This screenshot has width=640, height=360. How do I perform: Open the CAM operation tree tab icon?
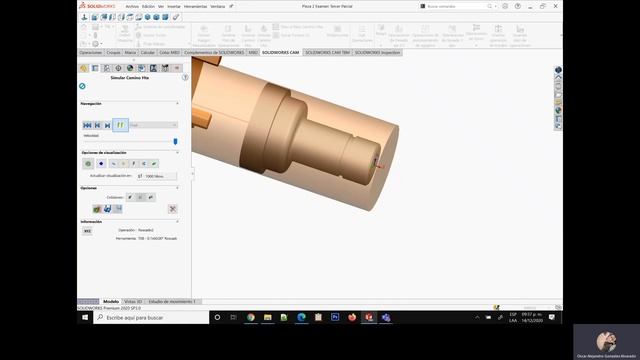[153, 68]
